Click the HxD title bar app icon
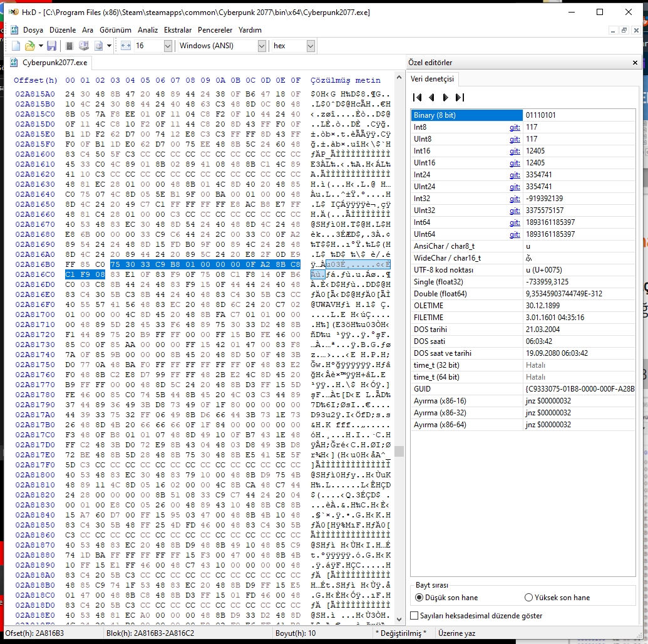Viewport: 648px width, 644px height. pos(13,12)
